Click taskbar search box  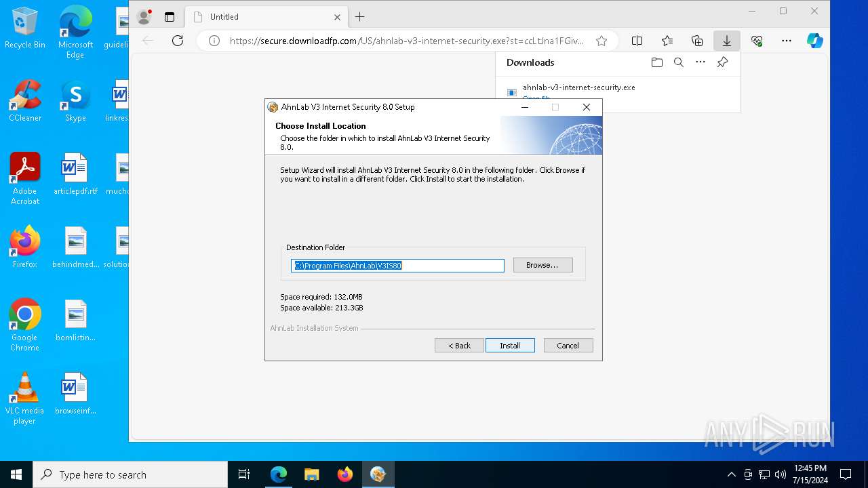point(130,474)
